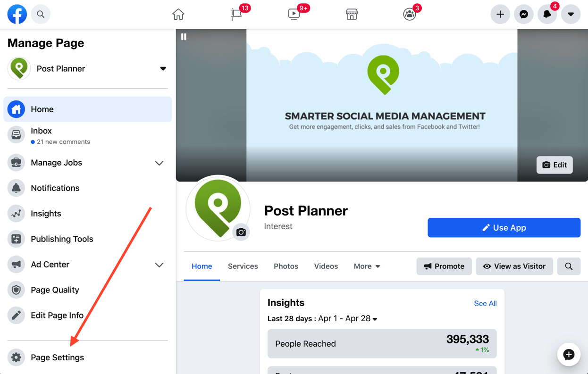This screenshot has height=374, width=588.
Task: Switch to the page's Home tab
Action: 202,266
